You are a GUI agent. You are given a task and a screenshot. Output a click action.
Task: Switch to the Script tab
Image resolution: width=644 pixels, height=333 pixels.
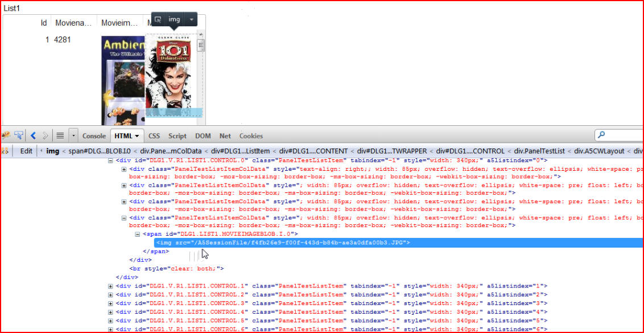pyautogui.click(x=177, y=135)
